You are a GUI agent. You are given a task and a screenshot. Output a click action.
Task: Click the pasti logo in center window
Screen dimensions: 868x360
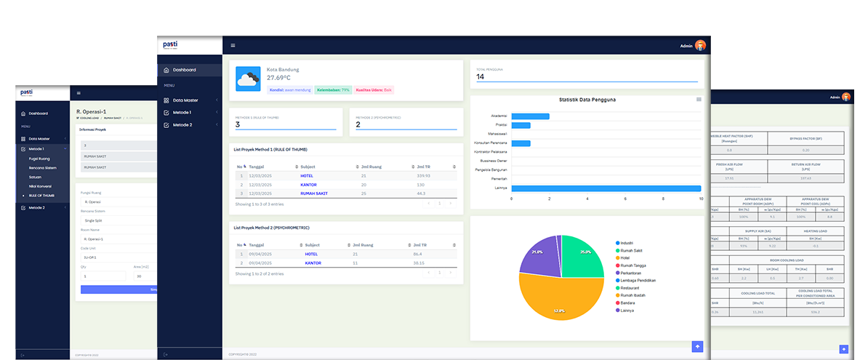tap(171, 45)
